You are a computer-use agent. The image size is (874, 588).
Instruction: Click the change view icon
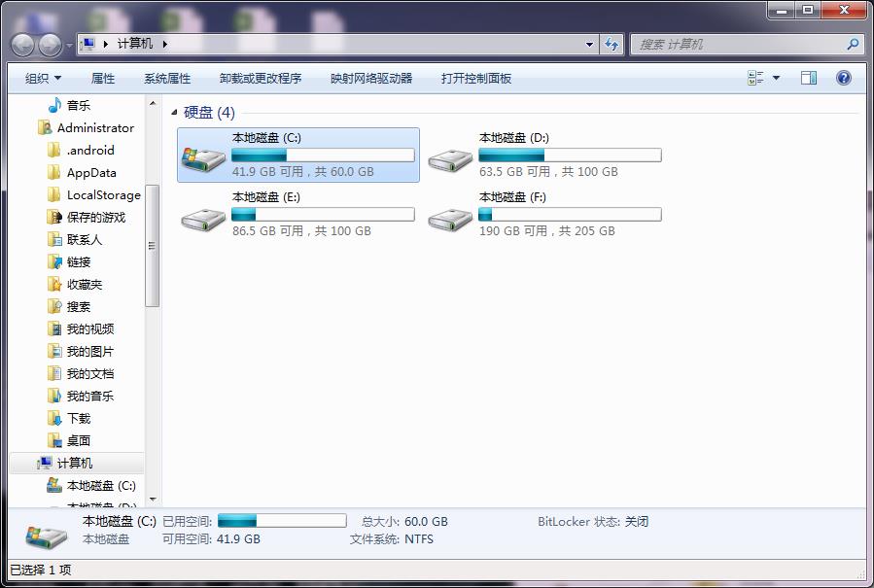click(755, 79)
